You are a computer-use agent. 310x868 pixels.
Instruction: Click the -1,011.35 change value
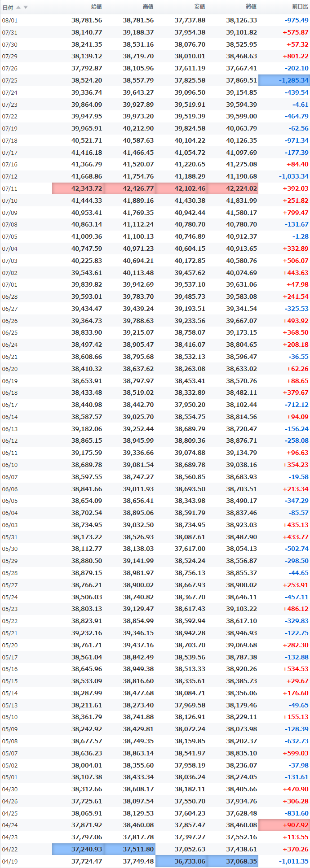[294, 861]
